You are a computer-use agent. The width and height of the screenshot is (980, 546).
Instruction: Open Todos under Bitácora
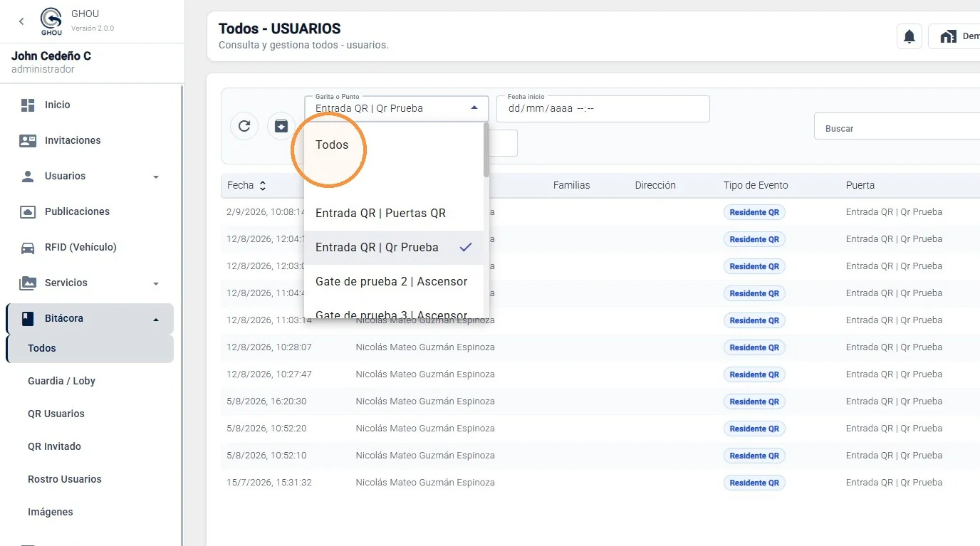coord(90,348)
